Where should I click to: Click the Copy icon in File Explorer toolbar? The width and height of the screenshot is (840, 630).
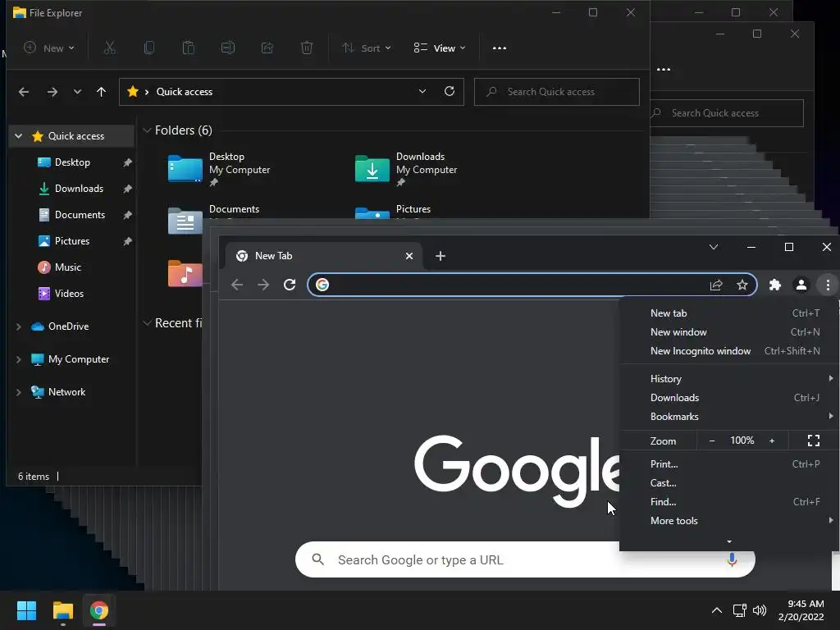pos(149,48)
